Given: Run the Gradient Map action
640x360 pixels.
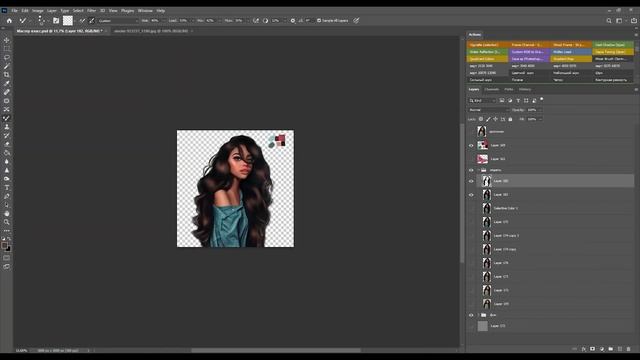Looking at the screenshot, I should (x=571, y=59).
